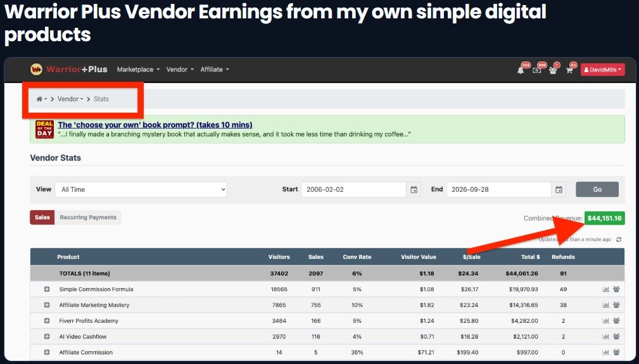Sort by the Total $ column header
Screen dimensions: 639x364
[x=531, y=257]
